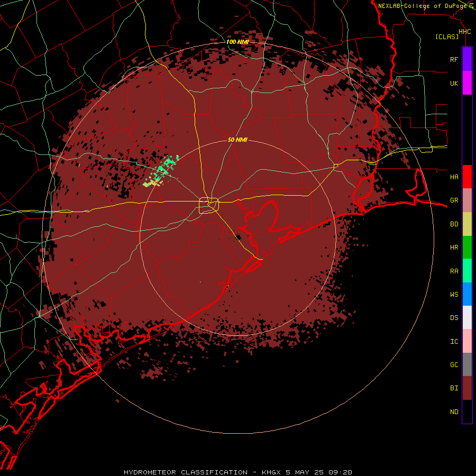Image resolution: width=476 pixels, height=476 pixels.
Task: Click the DS legend label
Action: pyautogui.click(x=454, y=318)
